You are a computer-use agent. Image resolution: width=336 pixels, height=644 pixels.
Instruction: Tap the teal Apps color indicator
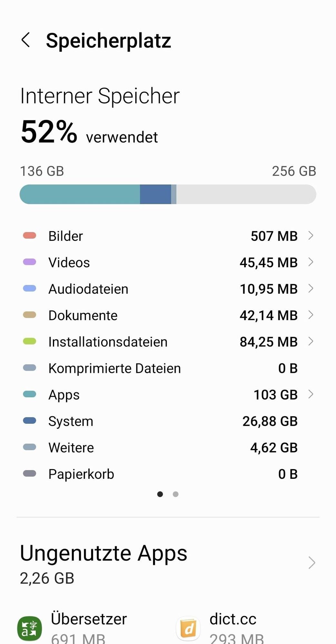(30, 394)
